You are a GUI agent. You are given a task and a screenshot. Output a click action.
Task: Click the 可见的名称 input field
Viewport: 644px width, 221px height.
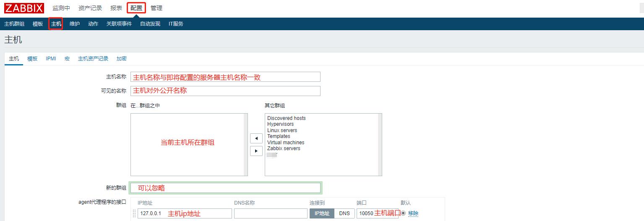[225, 91]
